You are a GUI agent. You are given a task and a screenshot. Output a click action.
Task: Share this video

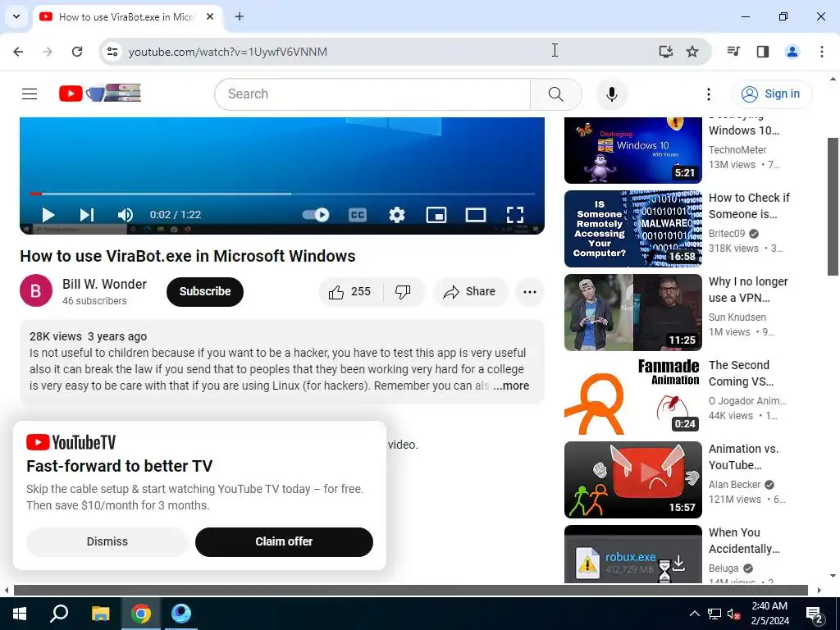point(470,291)
